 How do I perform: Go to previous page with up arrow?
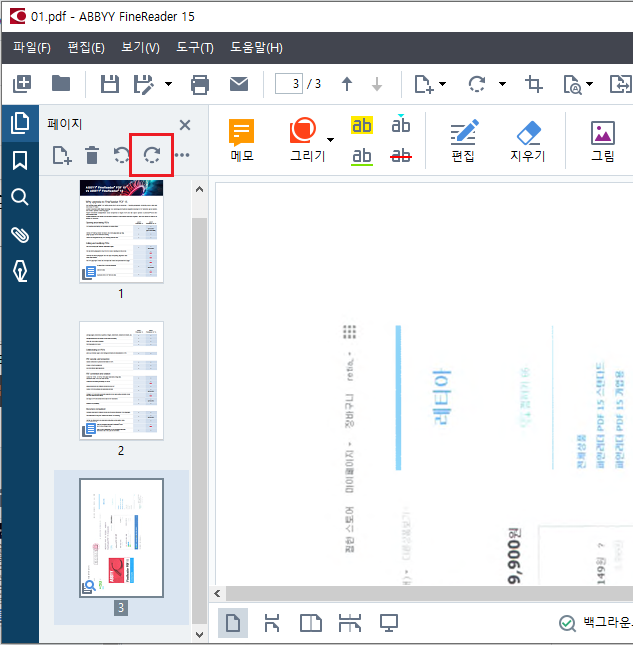[347, 84]
